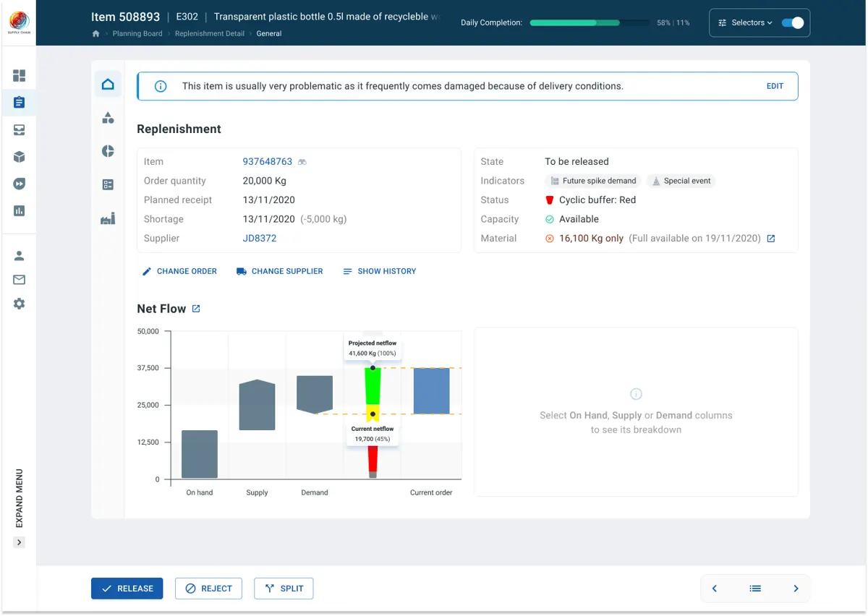Screen dimensions: 868x616
Task: Open external link icon in Material row
Action: click(771, 239)
